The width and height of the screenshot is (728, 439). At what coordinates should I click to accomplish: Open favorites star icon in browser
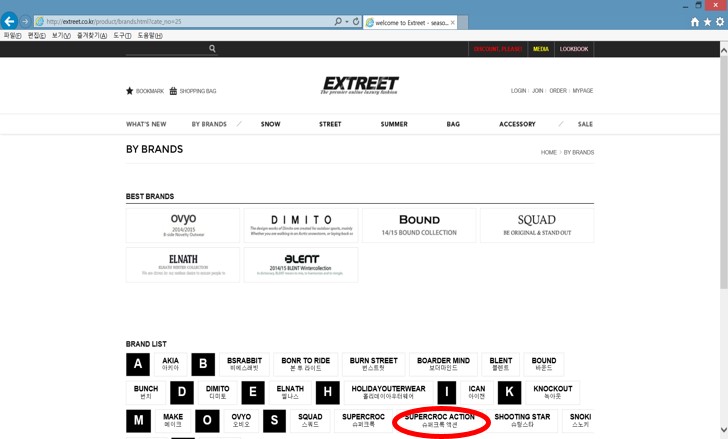click(707, 22)
